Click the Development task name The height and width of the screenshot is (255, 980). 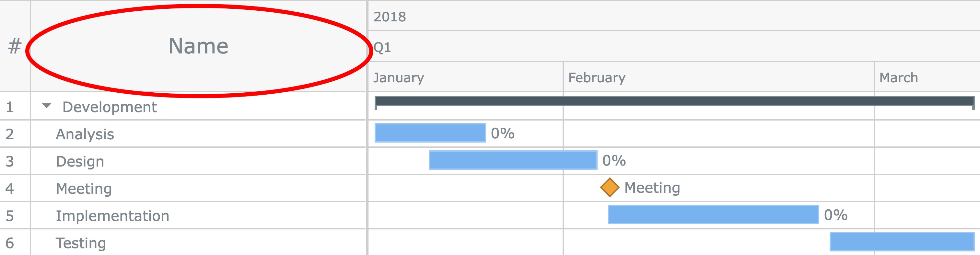[x=110, y=107]
